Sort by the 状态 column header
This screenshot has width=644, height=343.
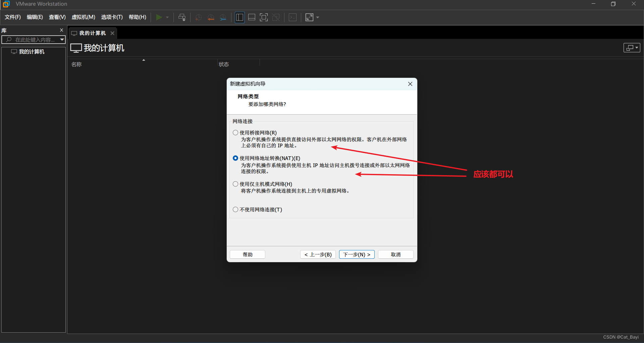coord(224,64)
